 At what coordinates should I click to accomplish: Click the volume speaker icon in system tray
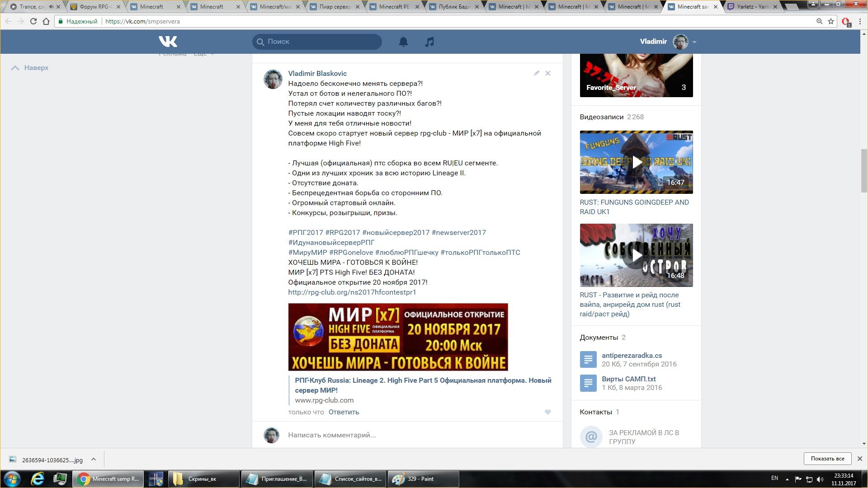821,479
